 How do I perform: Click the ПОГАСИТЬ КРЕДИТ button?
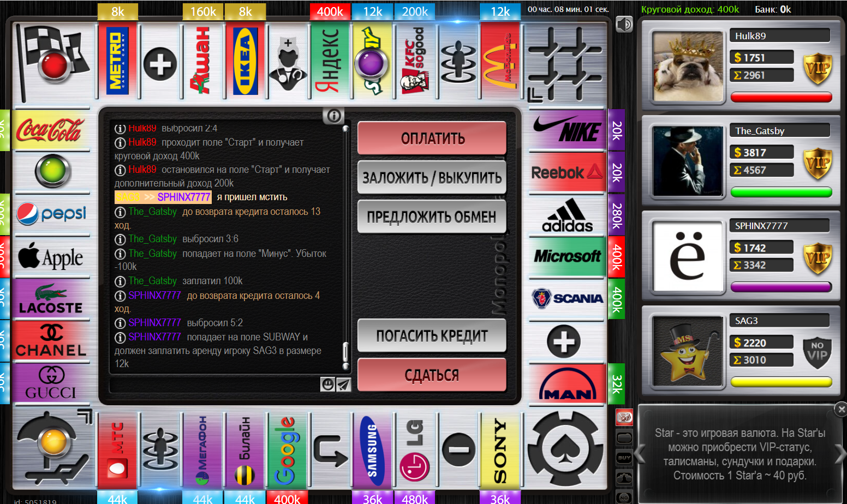[x=432, y=335]
